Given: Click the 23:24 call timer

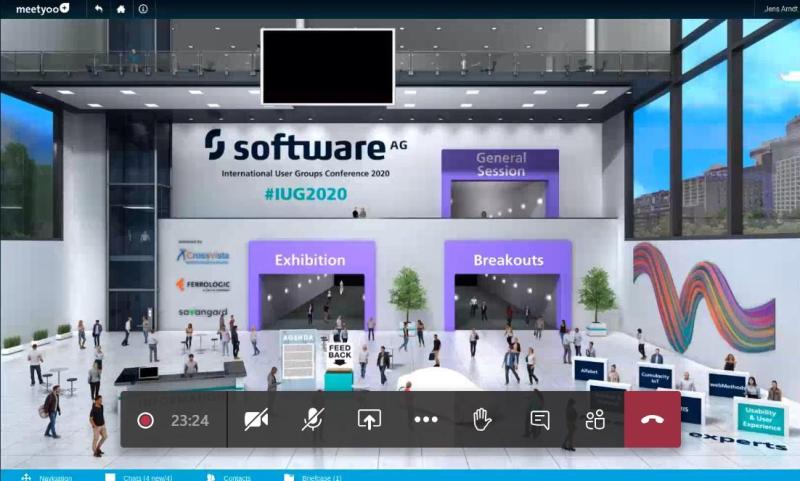Looking at the screenshot, I should pos(190,420).
